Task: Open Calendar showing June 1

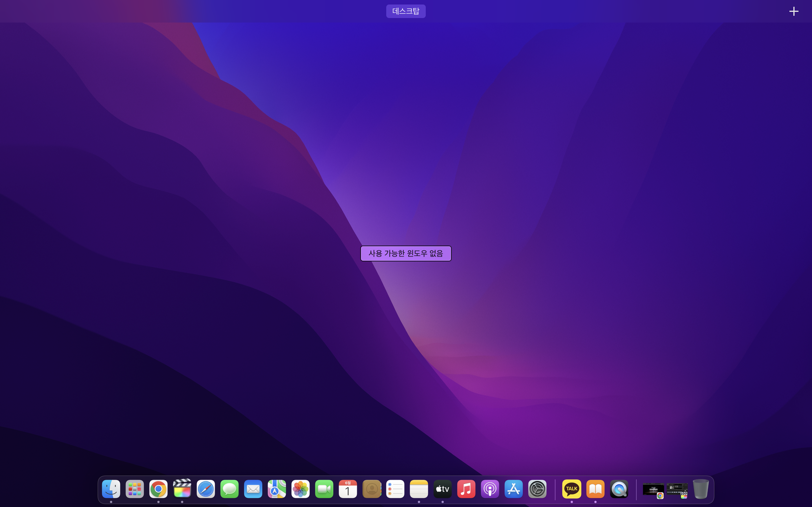Action: coord(348,489)
